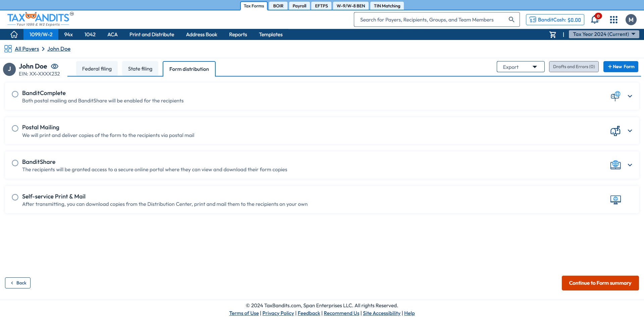
Task: Open Drafts and Errors (0)
Action: click(x=574, y=67)
